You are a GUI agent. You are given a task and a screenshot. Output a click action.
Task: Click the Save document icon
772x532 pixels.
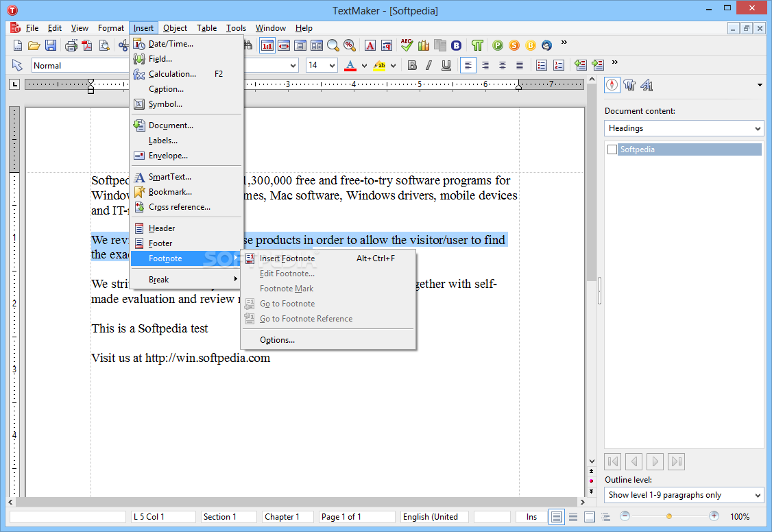[x=51, y=45]
